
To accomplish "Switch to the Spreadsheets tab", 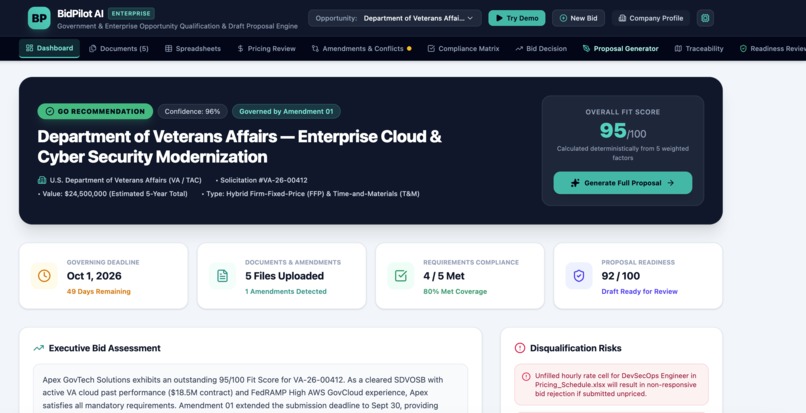I will click(x=193, y=48).
